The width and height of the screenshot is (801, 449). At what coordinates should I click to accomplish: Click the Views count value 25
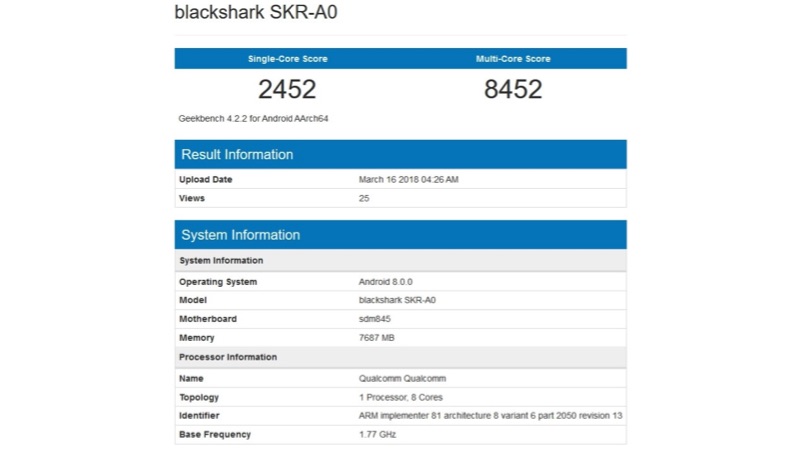click(364, 198)
